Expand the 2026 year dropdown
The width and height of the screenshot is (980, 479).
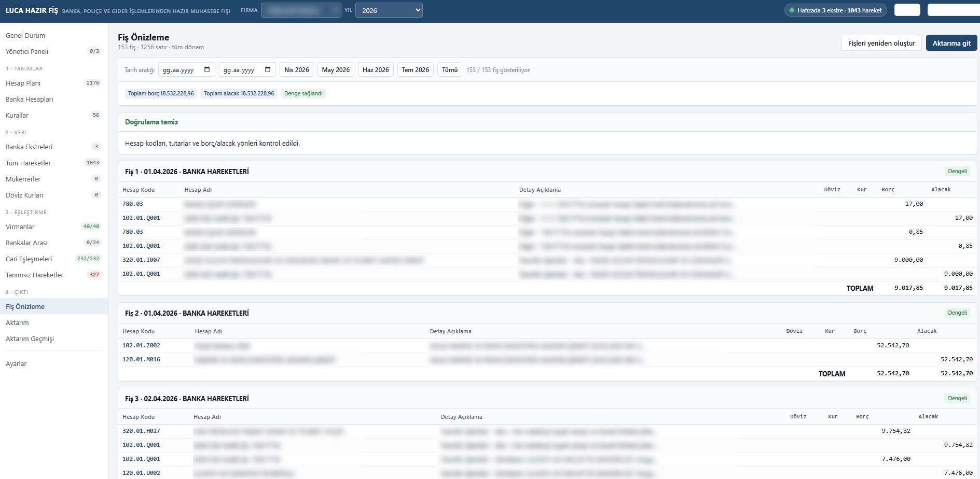[389, 10]
